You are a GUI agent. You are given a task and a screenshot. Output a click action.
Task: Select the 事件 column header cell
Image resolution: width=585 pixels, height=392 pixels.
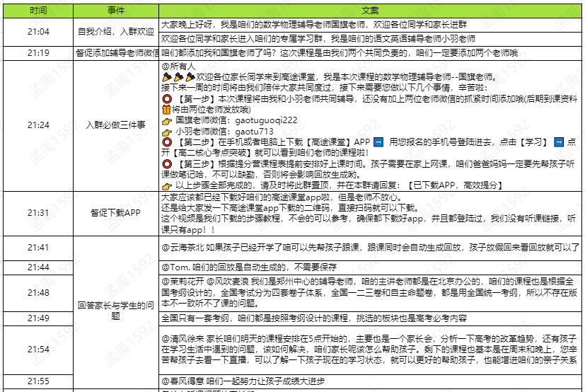(116, 12)
